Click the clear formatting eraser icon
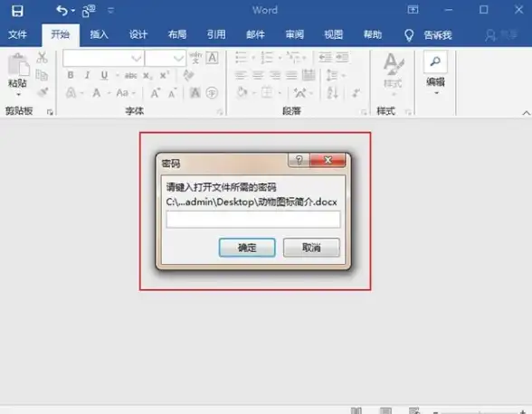 [188, 75]
